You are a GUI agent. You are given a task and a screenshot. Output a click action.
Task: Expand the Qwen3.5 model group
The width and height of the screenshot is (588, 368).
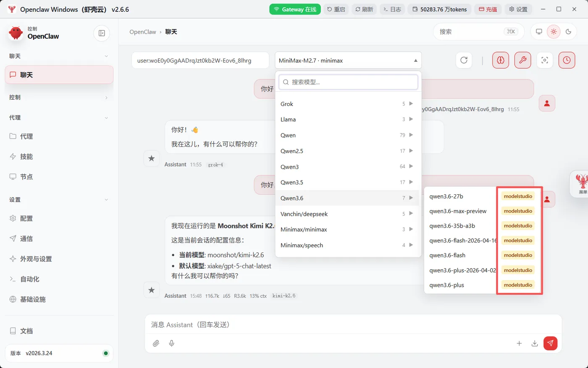[347, 182]
